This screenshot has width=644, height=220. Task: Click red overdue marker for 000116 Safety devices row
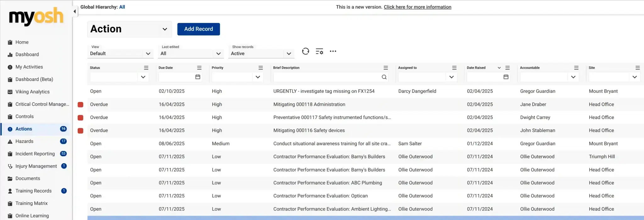click(80, 131)
